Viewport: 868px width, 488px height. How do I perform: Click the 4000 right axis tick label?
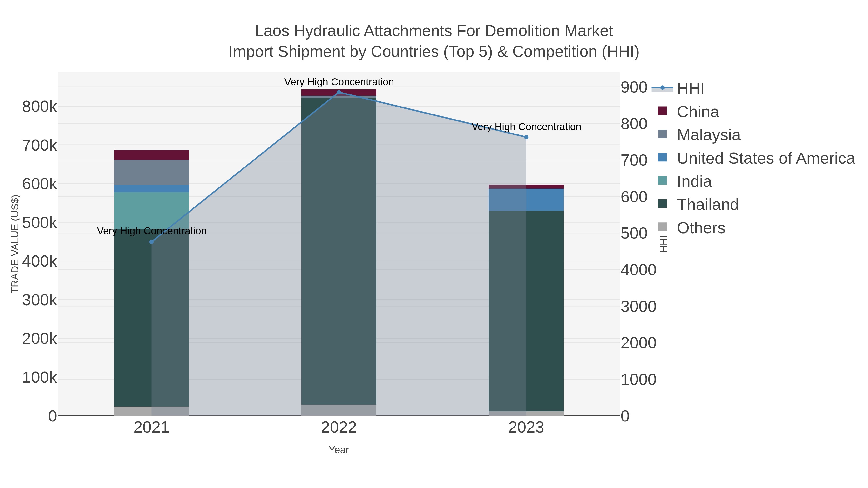tap(638, 270)
